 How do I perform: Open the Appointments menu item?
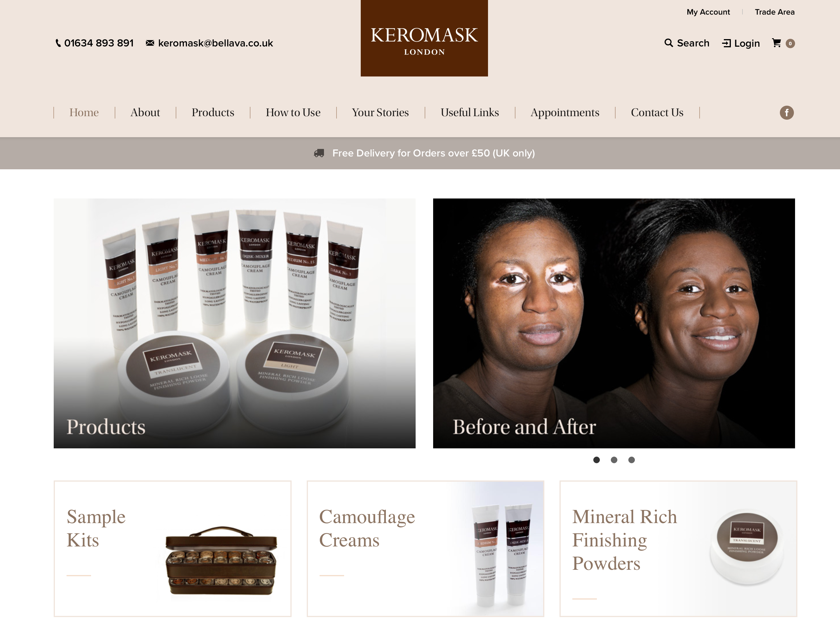click(565, 113)
